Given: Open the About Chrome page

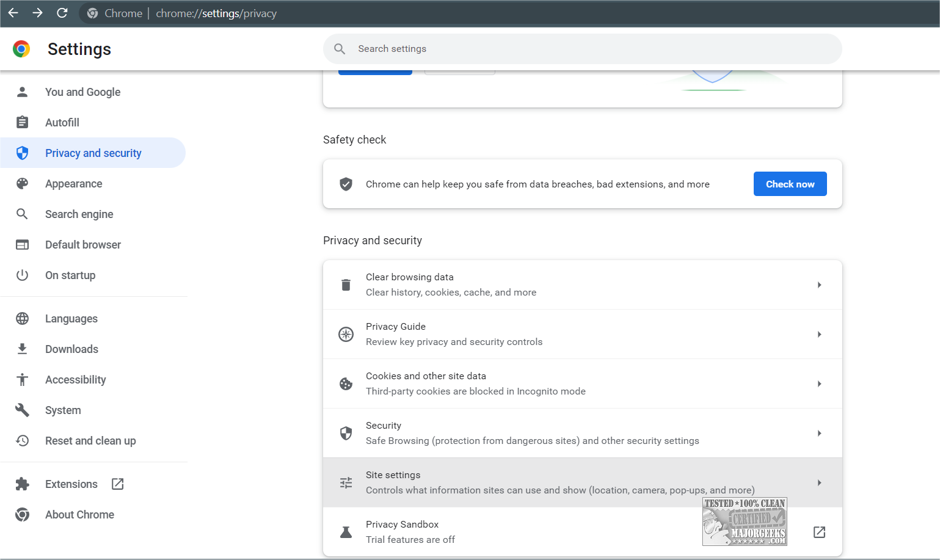Looking at the screenshot, I should tap(93, 514).
